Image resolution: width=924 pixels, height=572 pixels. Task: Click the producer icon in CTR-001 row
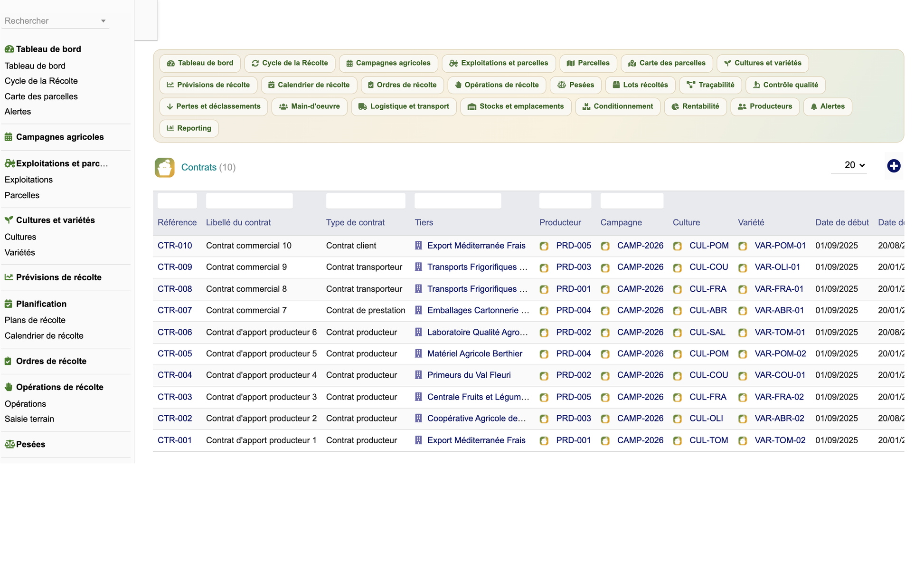(544, 441)
